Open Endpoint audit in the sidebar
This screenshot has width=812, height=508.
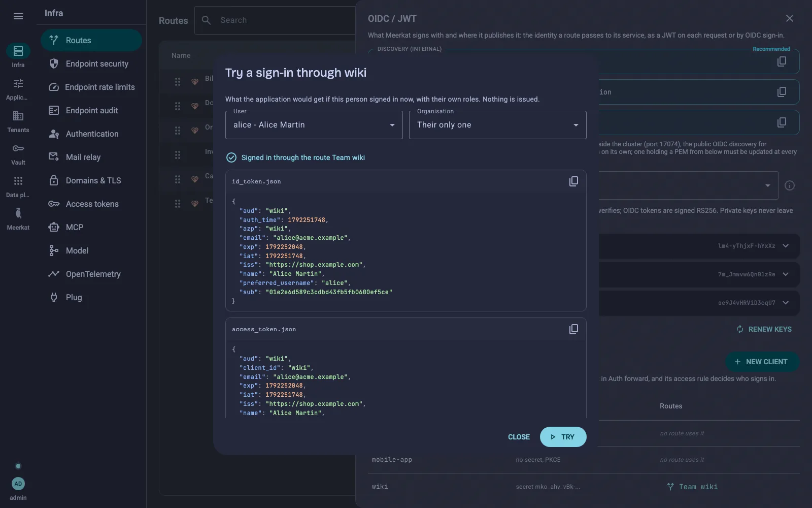[x=91, y=110]
